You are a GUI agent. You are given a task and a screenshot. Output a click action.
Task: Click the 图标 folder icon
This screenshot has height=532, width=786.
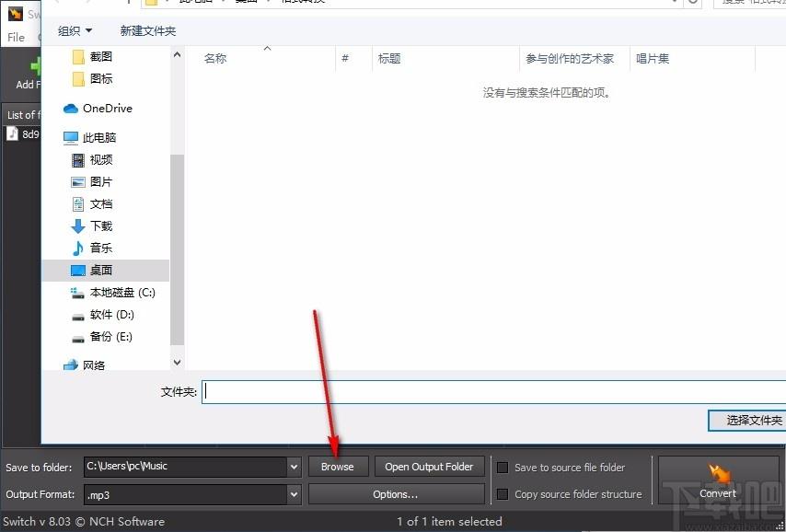pos(78,79)
